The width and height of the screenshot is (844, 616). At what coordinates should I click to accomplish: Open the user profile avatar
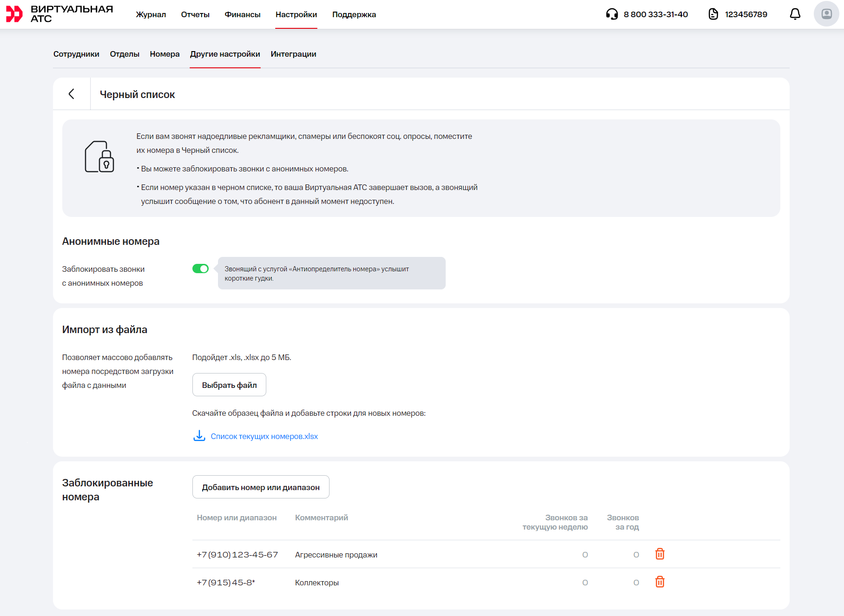tap(826, 14)
